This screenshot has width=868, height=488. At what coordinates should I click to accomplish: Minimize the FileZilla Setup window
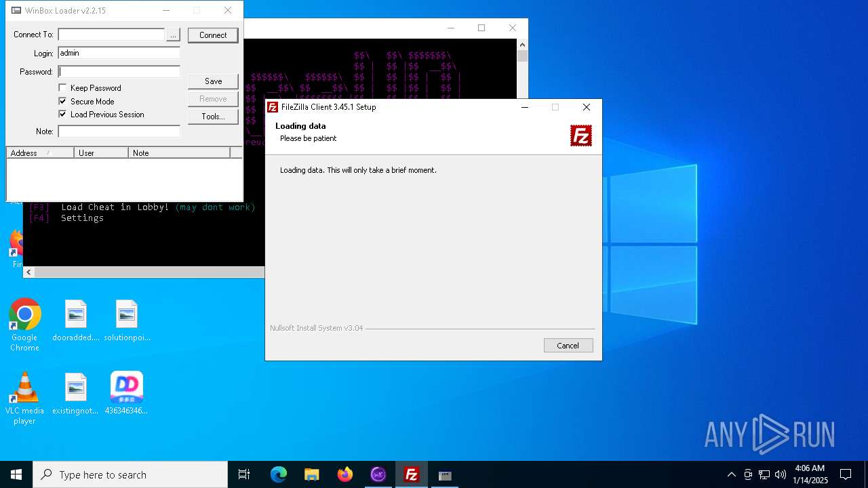[524, 107]
